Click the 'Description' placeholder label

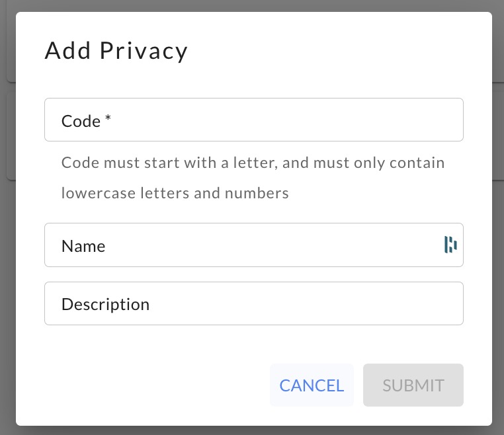(x=105, y=304)
